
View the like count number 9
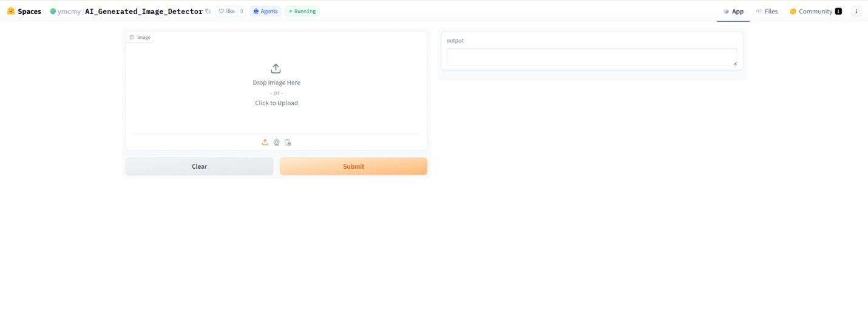tap(242, 11)
